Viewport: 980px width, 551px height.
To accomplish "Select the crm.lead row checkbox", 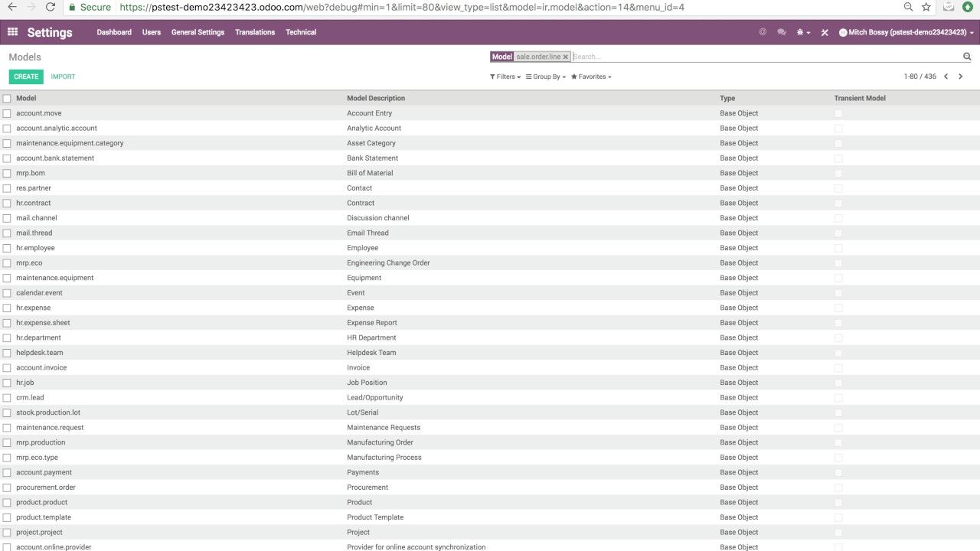I will (x=7, y=398).
